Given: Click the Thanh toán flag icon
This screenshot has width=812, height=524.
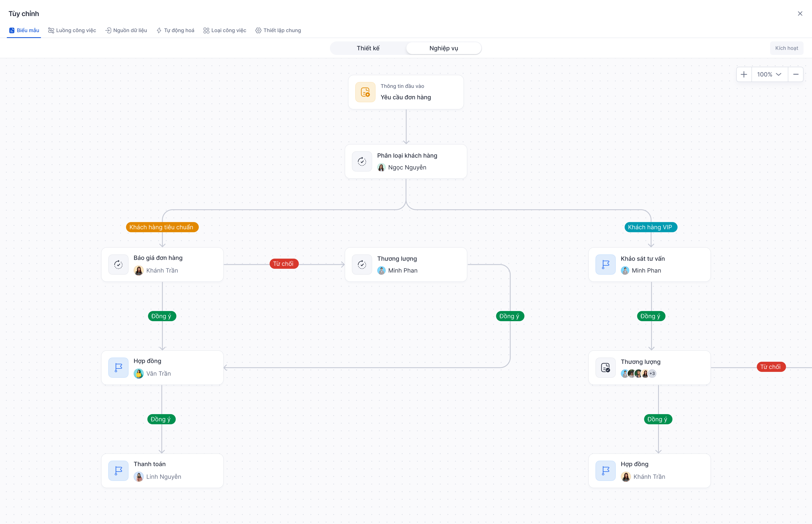Looking at the screenshot, I should point(118,470).
